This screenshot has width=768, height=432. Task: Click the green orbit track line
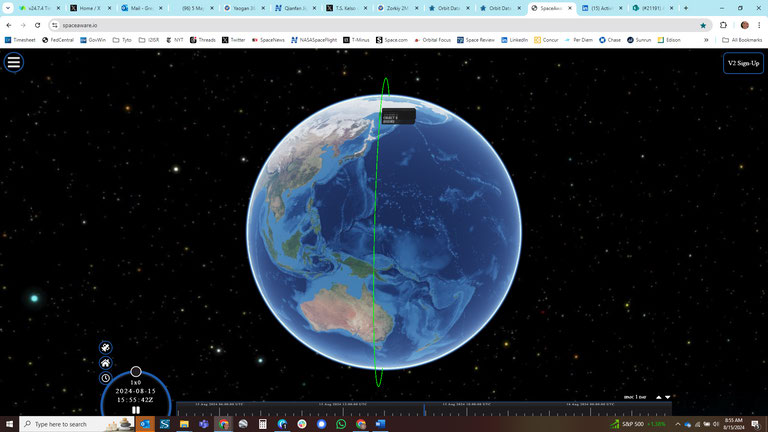pyautogui.click(x=375, y=230)
